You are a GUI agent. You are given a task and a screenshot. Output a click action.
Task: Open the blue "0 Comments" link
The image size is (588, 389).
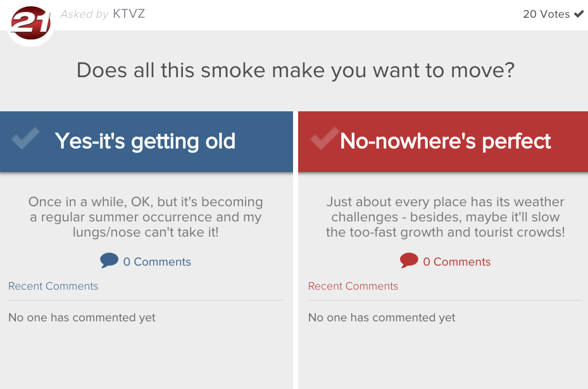tap(157, 262)
